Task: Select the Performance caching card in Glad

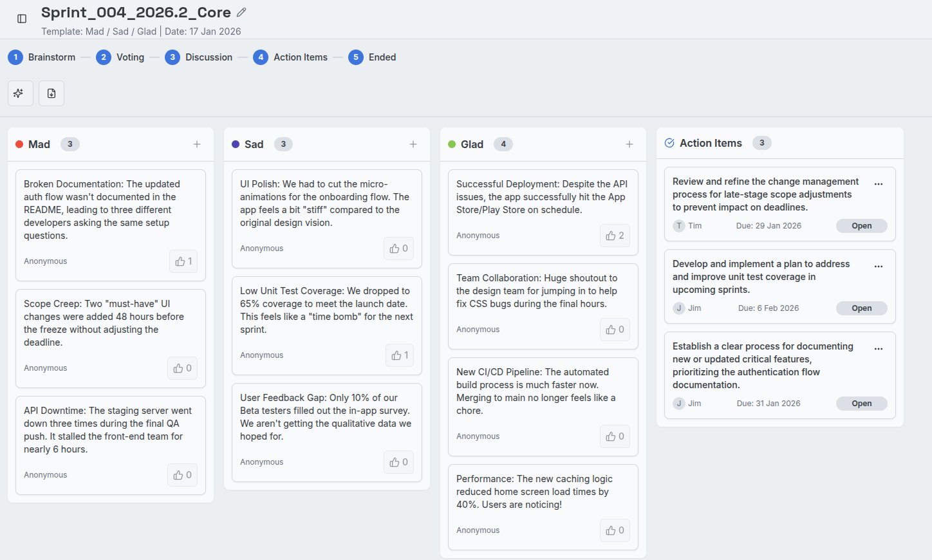Action: pyautogui.click(x=543, y=508)
